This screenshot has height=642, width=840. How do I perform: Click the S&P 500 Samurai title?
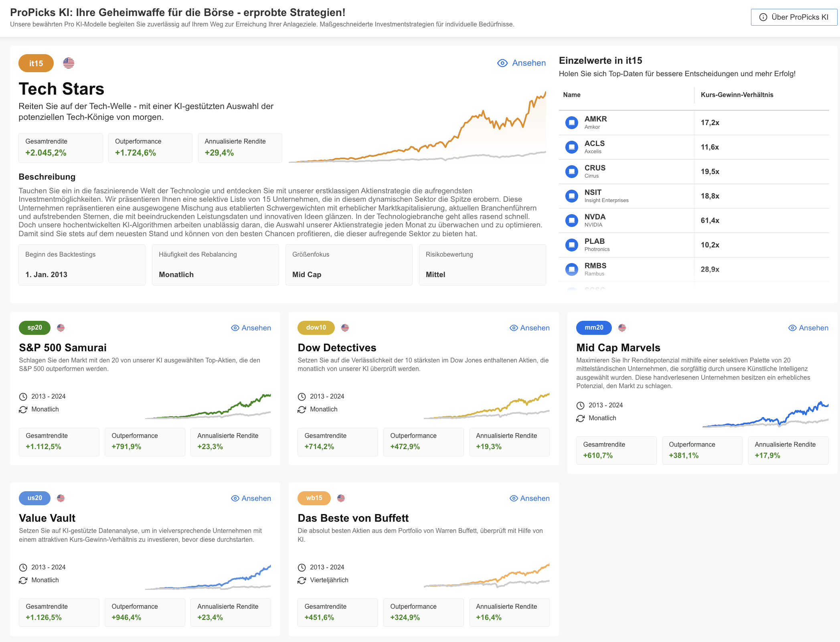click(x=63, y=348)
